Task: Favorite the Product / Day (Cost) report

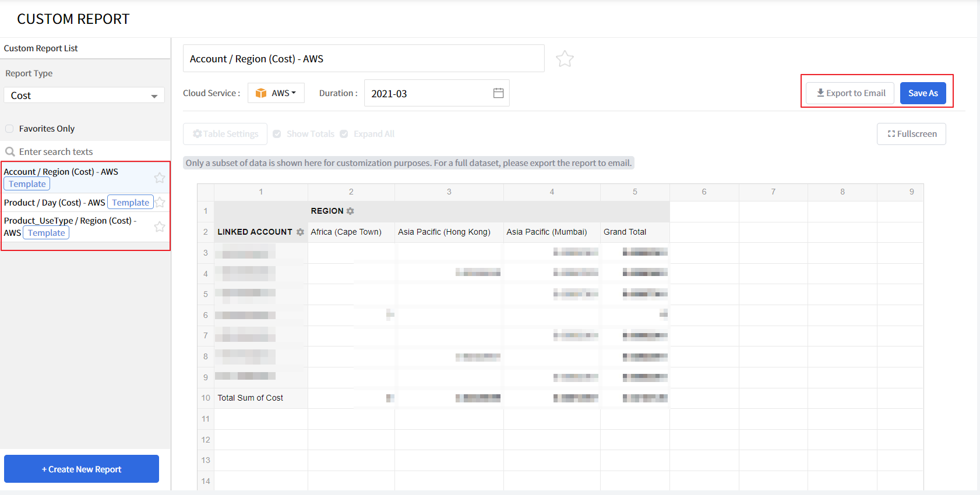Action: coord(160,202)
